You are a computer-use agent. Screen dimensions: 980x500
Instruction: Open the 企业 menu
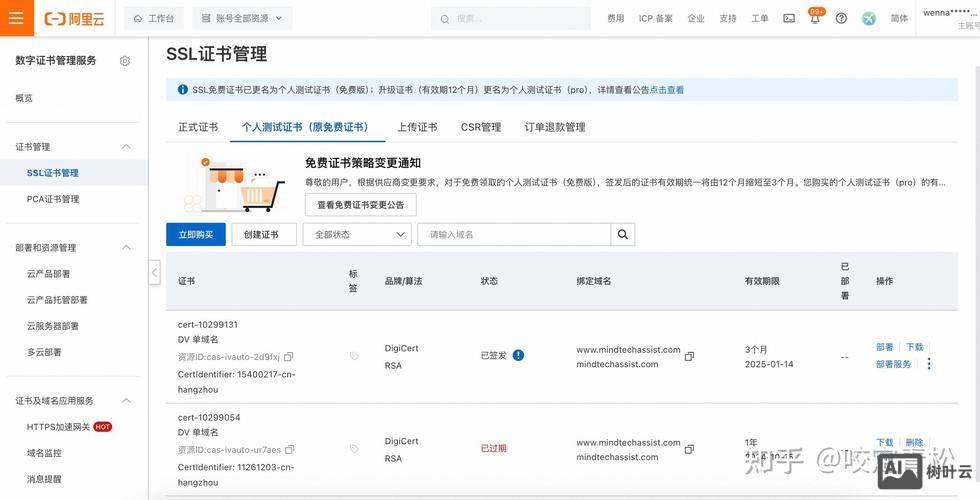pos(696,19)
